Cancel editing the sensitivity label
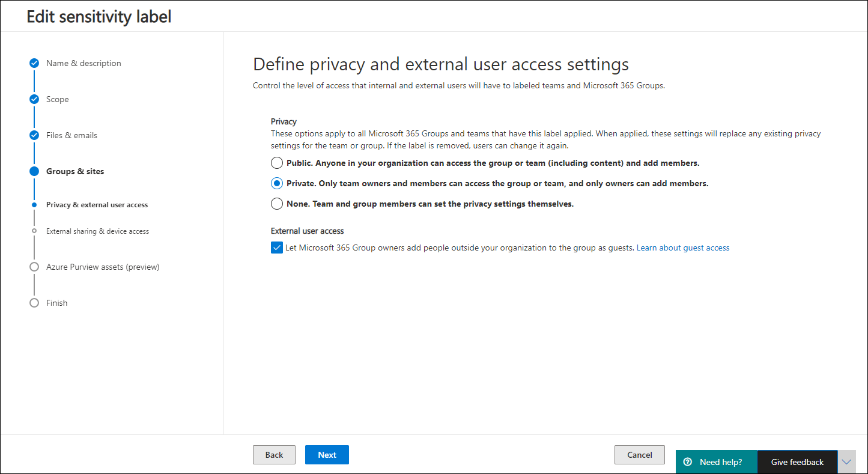The image size is (868, 474). click(x=639, y=455)
